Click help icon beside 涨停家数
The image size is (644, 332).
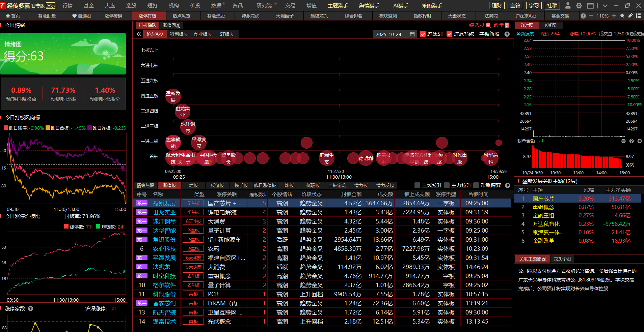(30, 308)
